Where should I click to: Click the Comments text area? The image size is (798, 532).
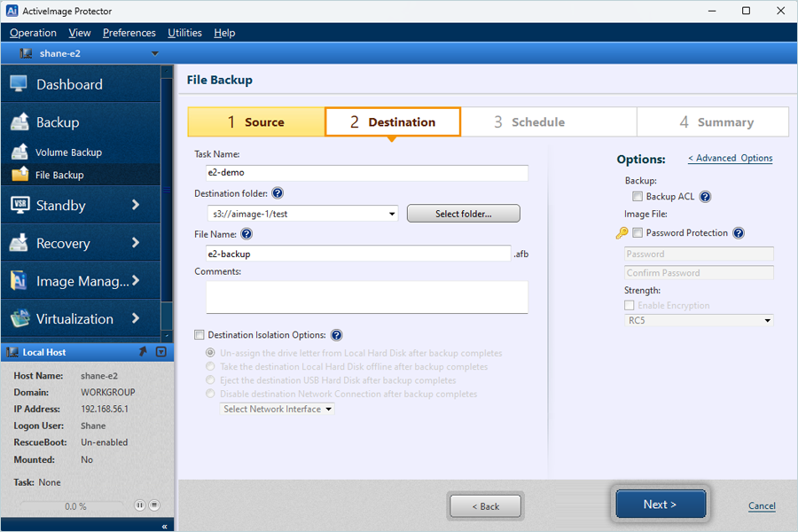pyautogui.click(x=367, y=297)
